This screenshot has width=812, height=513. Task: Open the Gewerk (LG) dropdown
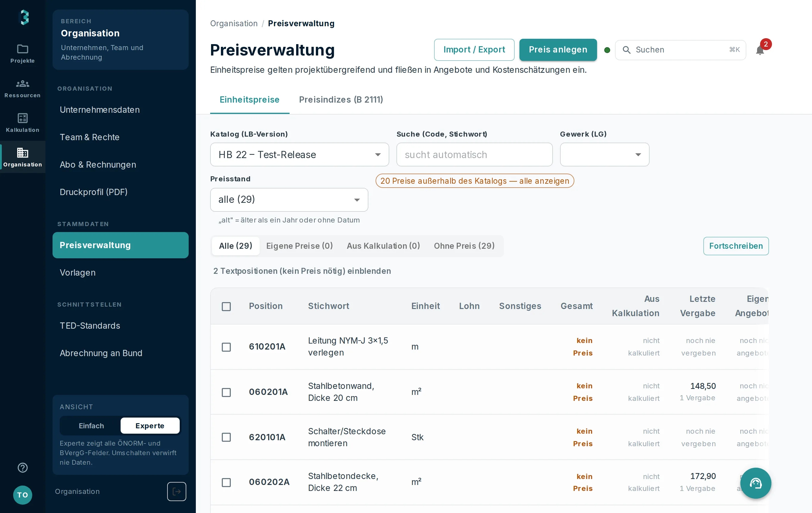pos(605,154)
